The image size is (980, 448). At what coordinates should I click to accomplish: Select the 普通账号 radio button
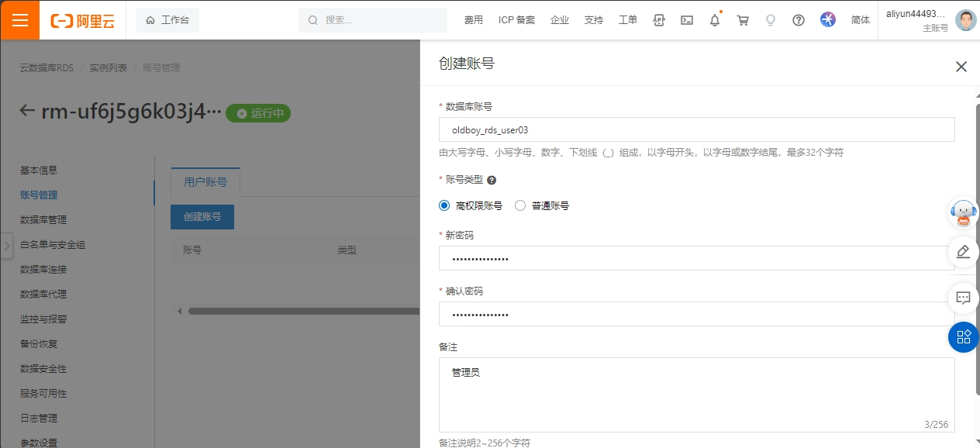pos(520,205)
